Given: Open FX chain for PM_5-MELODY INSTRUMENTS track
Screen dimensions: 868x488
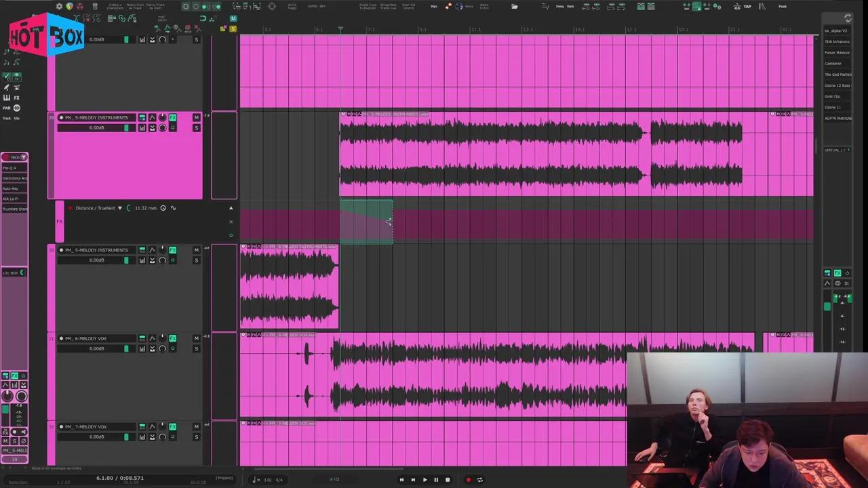Looking at the screenshot, I should coord(173,117).
